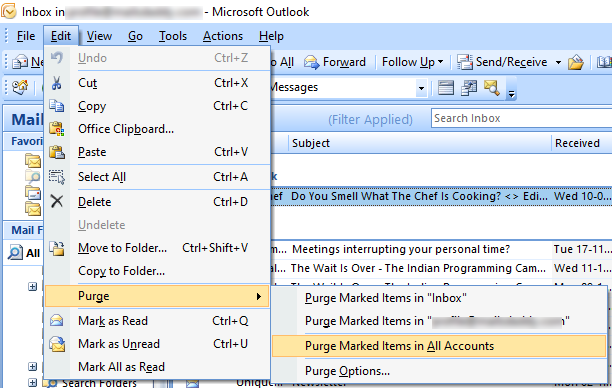Viewport: 612px width, 388px height.
Task: Open the toolbar options overflow arrow
Action: click(x=511, y=89)
